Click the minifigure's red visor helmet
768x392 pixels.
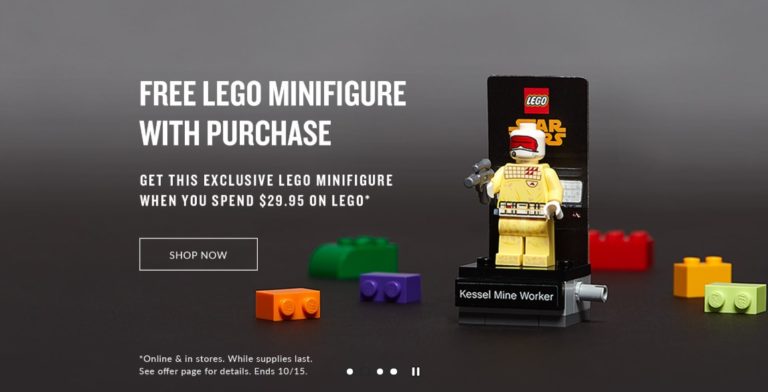pos(525,141)
